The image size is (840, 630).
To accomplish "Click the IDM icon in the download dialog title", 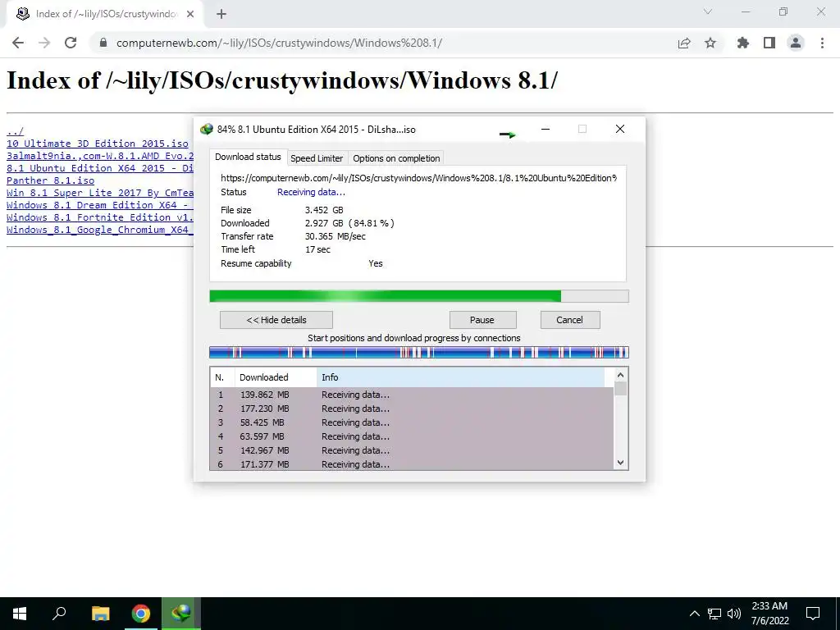I will [206, 129].
